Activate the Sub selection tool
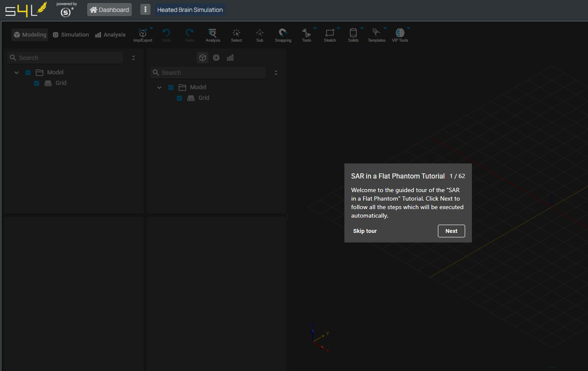 [260, 35]
